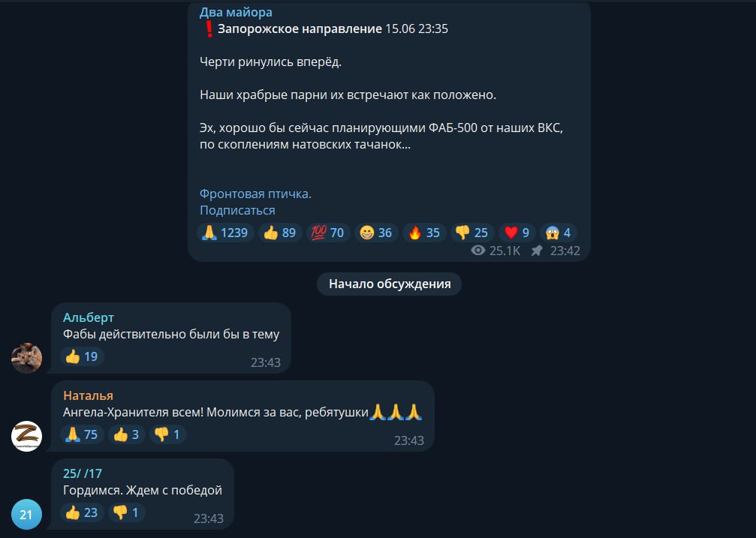
Task: Click the username 25/ /17
Action: pyautogui.click(x=83, y=473)
